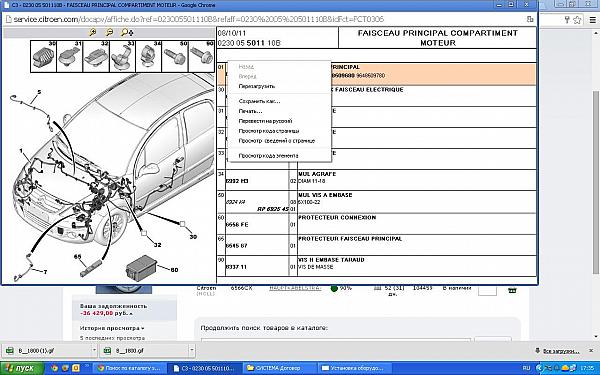
Task: Zoom out on the parts diagram
Action: pos(109,33)
